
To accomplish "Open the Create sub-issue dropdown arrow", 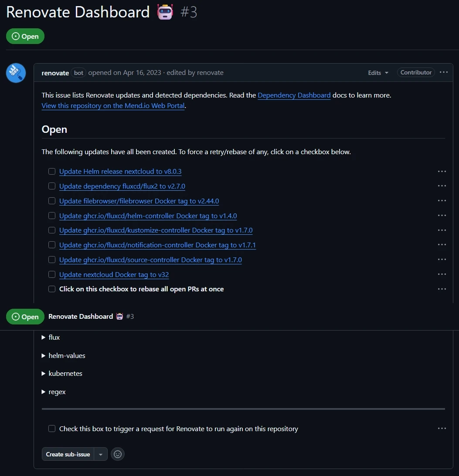I will [x=101, y=454].
